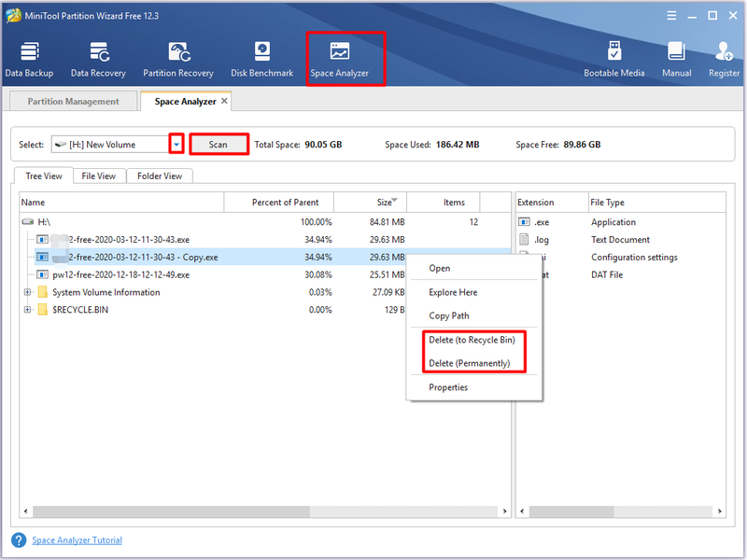The width and height of the screenshot is (747, 560).
Task: Switch to the File View tab
Action: [99, 176]
